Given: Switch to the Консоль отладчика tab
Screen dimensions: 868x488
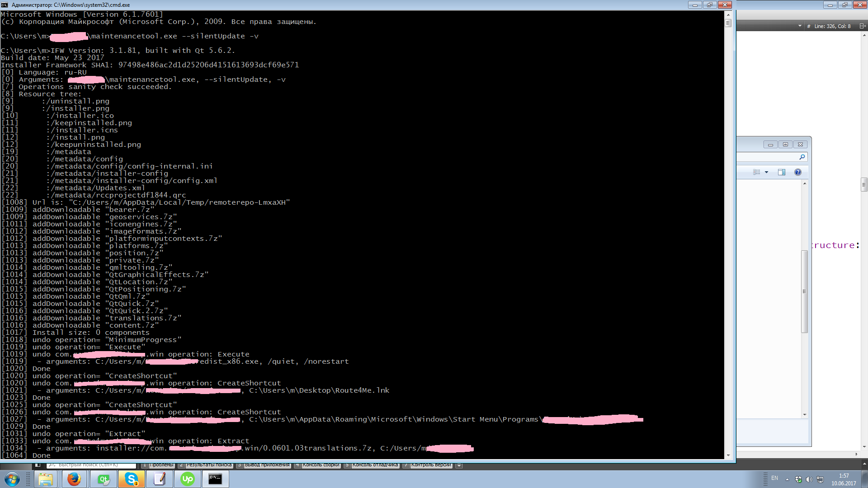Looking at the screenshot, I should (x=372, y=465).
